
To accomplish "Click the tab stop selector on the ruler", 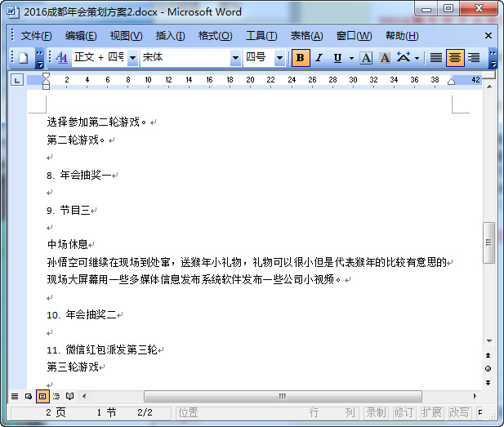I will [16, 80].
